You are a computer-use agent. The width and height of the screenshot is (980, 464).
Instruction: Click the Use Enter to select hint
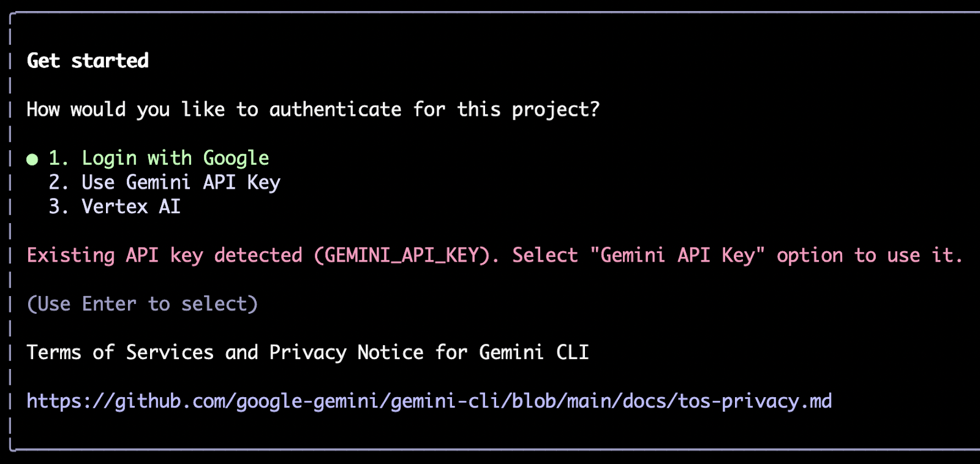point(141,303)
